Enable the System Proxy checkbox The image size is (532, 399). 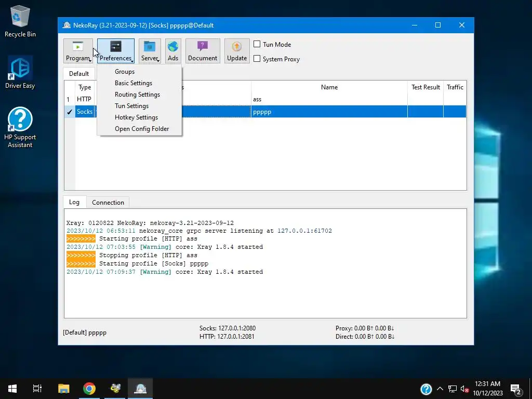click(257, 59)
